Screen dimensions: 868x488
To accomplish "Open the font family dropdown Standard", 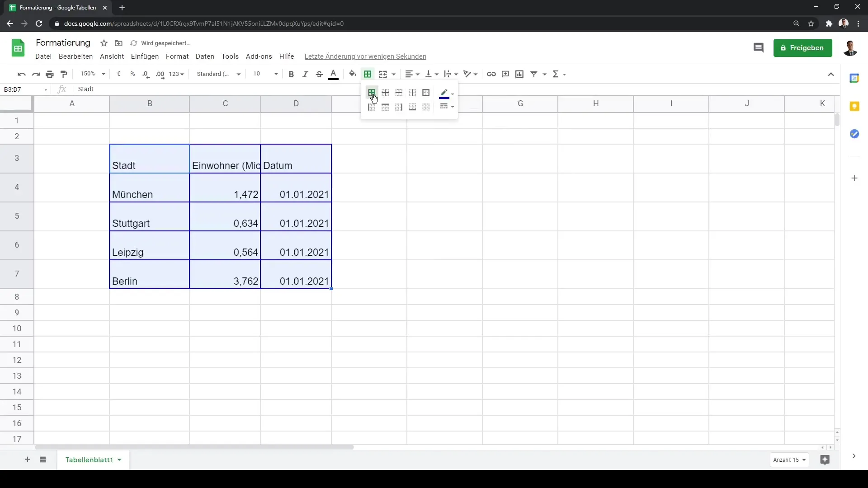I will pyautogui.click(x=219, y=74).
